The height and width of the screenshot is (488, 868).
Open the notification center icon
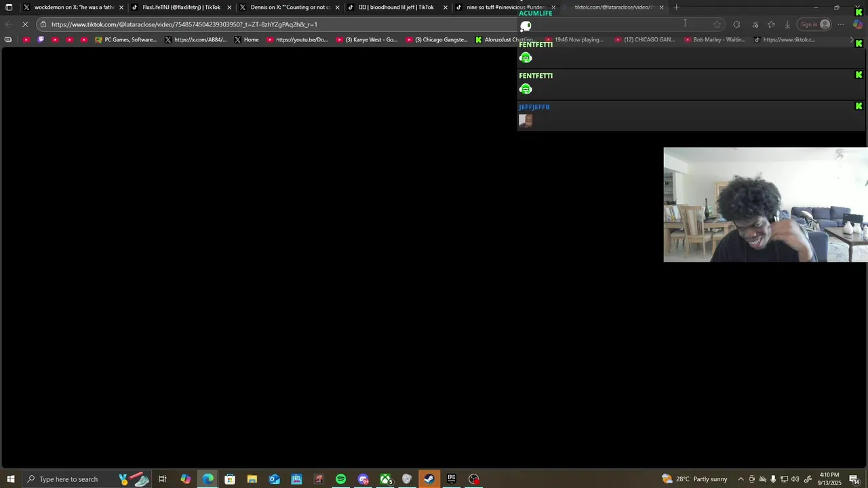click(x=854, y=479)
